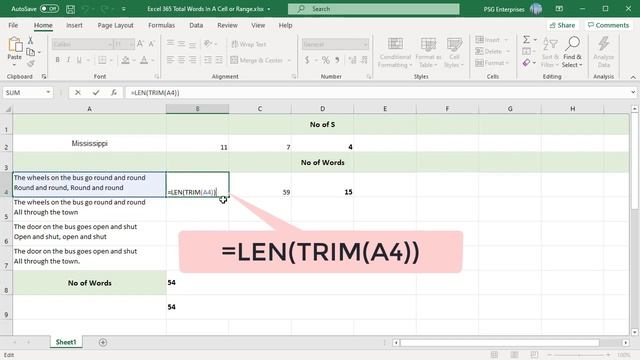Click the Cut scissors icon
The image size is (640, 360).
click(x=30, y=40)
